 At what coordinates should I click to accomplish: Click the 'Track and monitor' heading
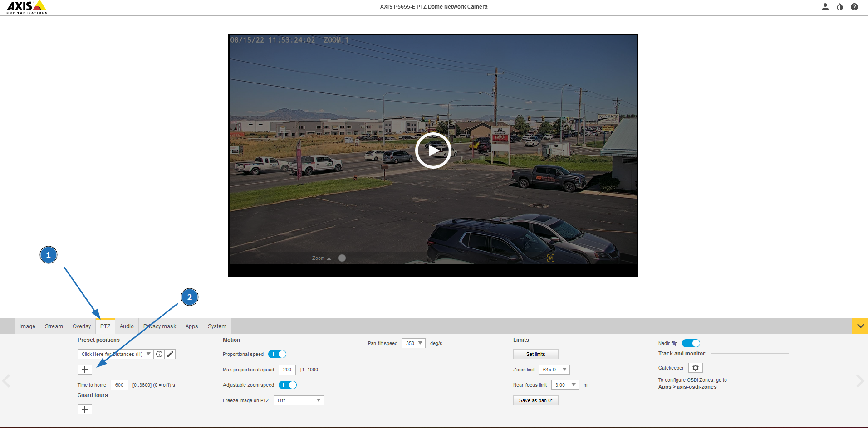(682, 354)
